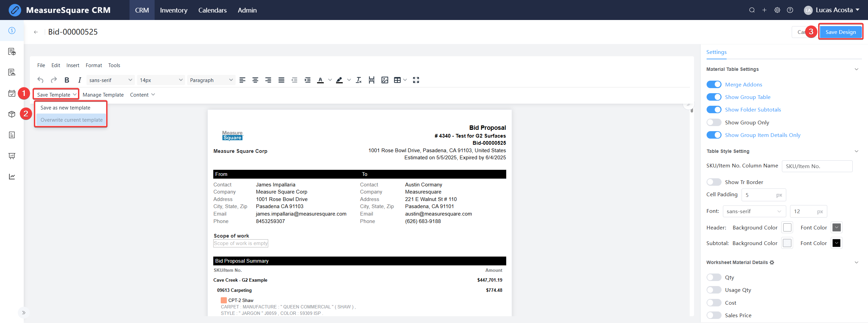Open the Save Template dropdown

56,95
